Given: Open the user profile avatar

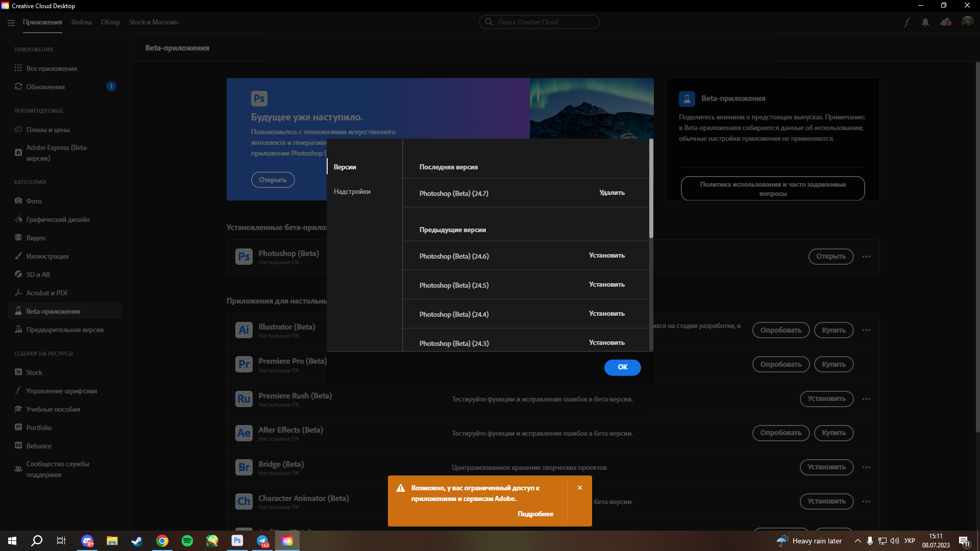Looking at the screenshot, I should [967, 22].
